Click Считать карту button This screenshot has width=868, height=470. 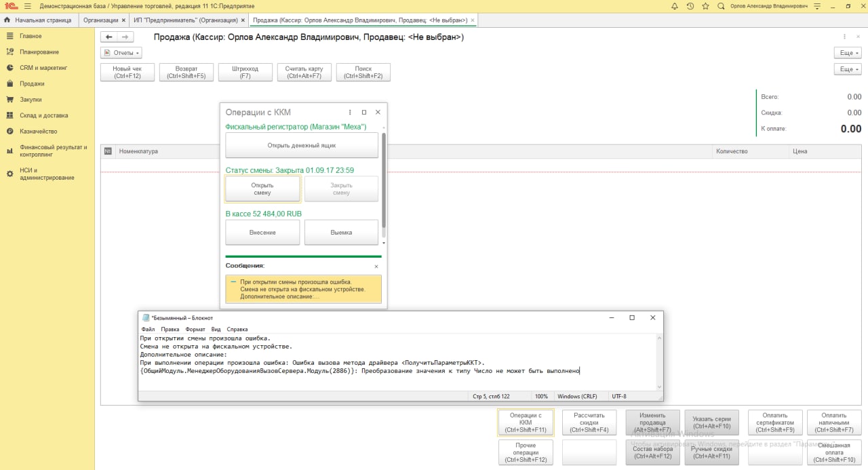[304, 73]
